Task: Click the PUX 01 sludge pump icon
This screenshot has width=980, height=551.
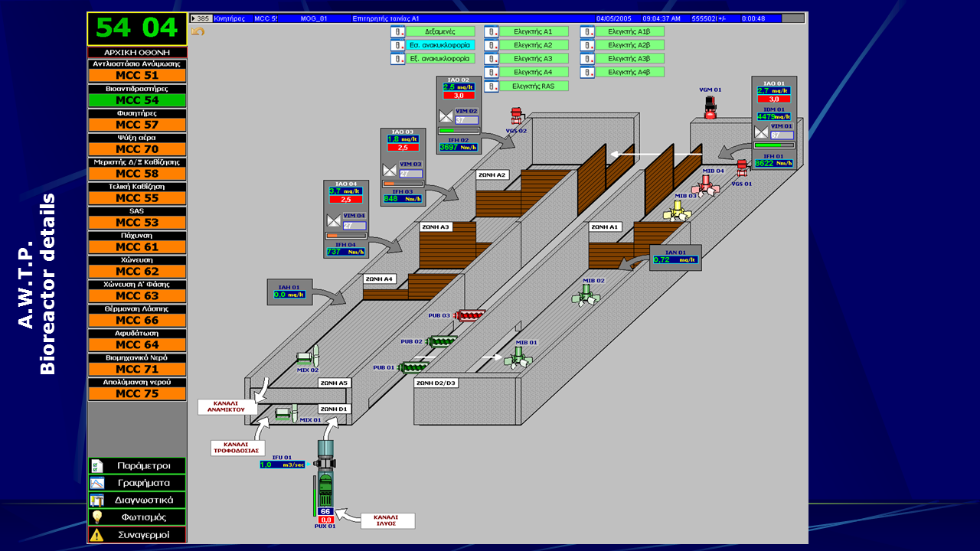Action: (x=325, y=482)
